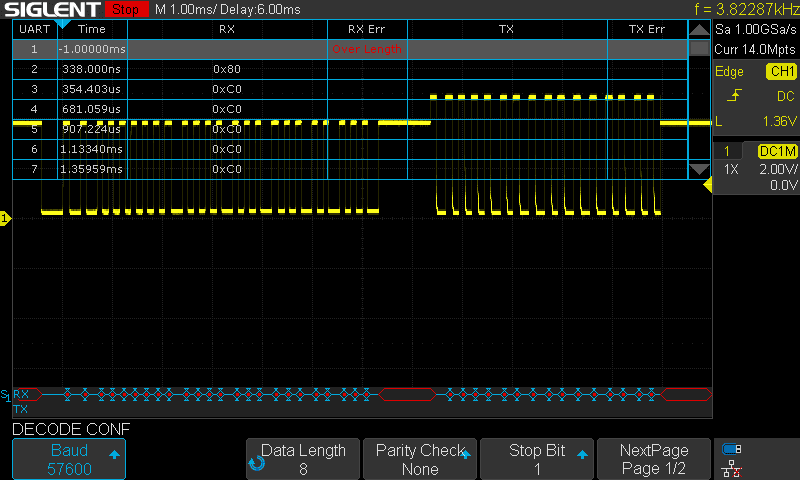Toggle the DC1M channel coupling badge
Image resolution: width=800 pixels, height=480 pixels.
(x=777, y=151)
